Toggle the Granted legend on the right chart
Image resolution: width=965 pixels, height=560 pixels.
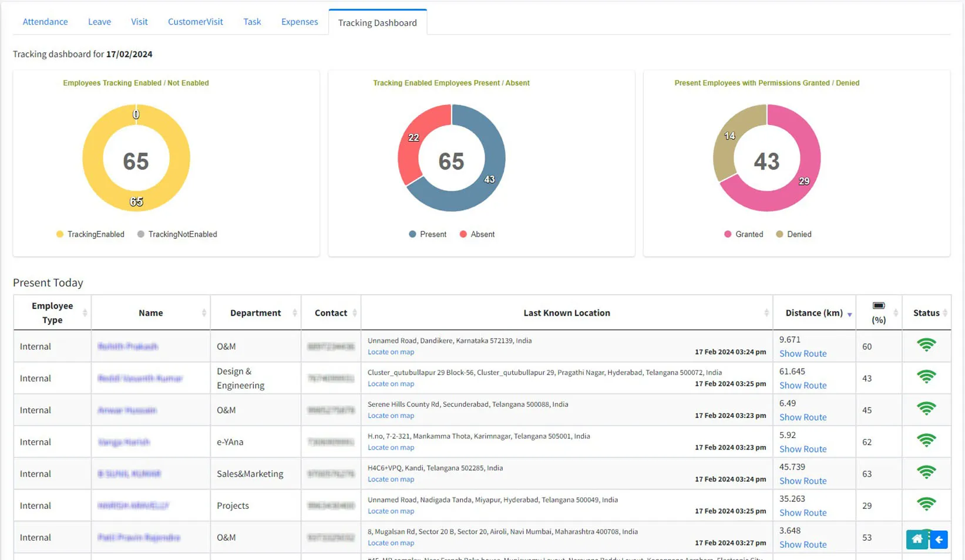[744, 234]
